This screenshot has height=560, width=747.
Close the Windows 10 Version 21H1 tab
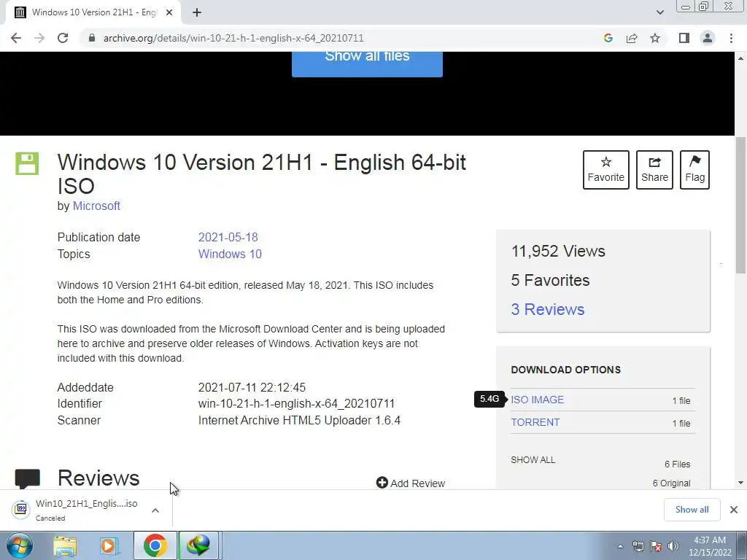169,12
